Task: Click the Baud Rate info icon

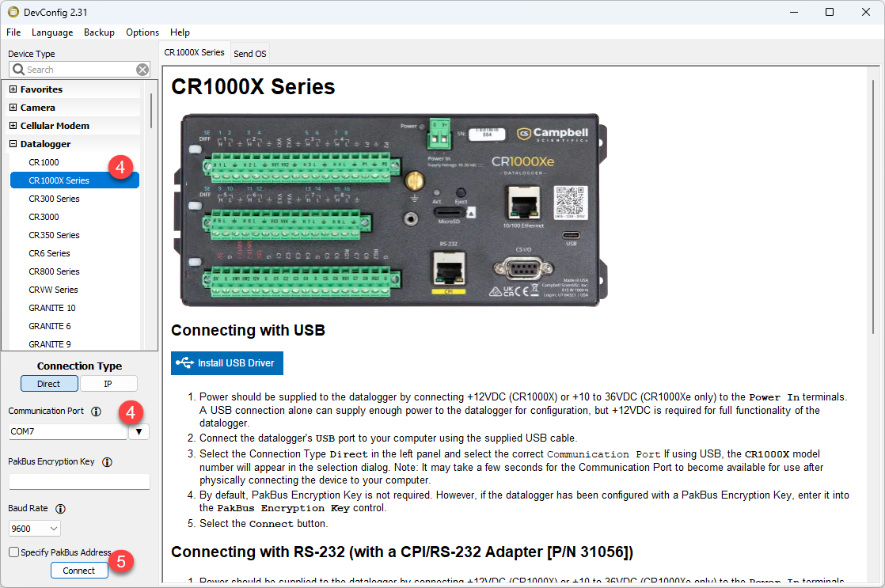Action: pyautogui.click(x=60, y=509)
